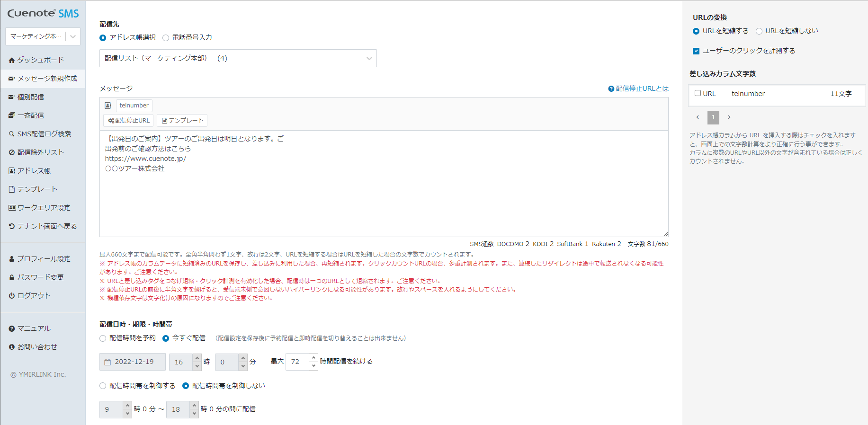Click the lock icon for パスワード変更
Image resolution: width=868 pixels, height=425 pixels.
tap(12, 277)
